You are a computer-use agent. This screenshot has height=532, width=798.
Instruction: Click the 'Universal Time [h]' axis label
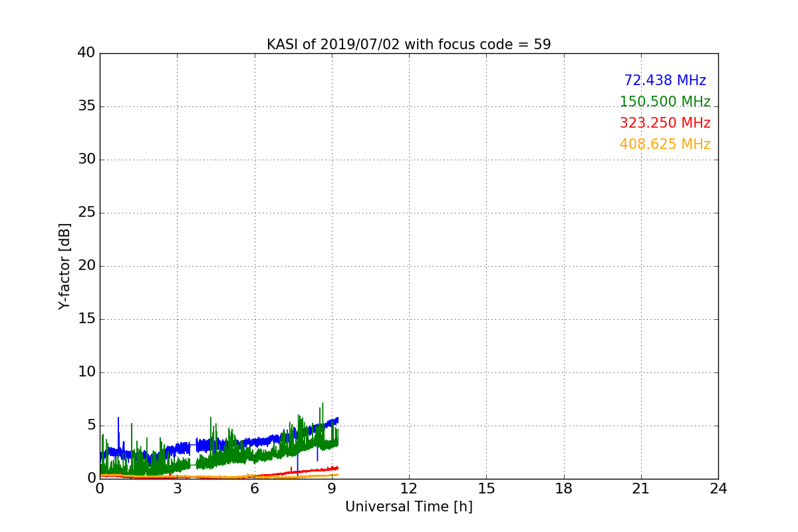click(409, 507)
